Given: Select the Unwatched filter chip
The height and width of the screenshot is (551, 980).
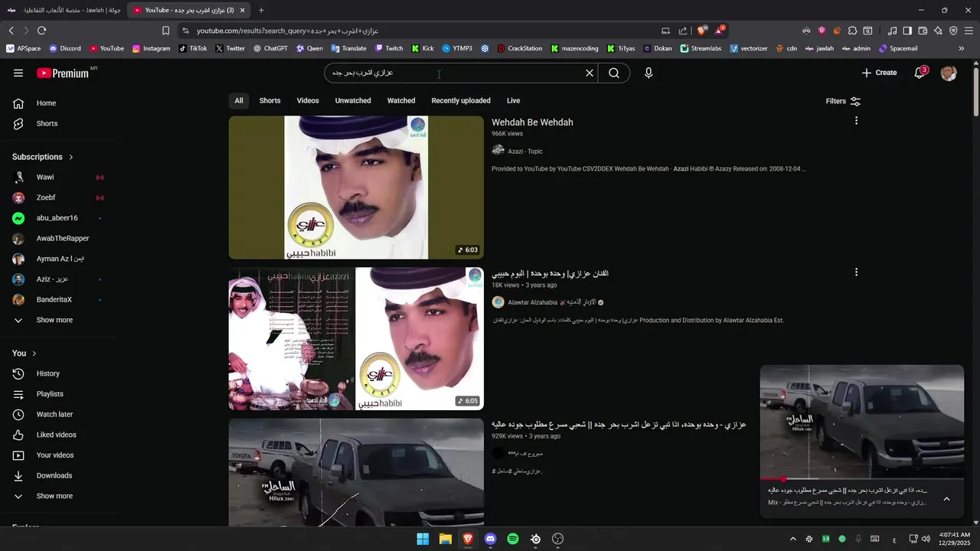Looking at the screenshot, I should coord(353,101).
